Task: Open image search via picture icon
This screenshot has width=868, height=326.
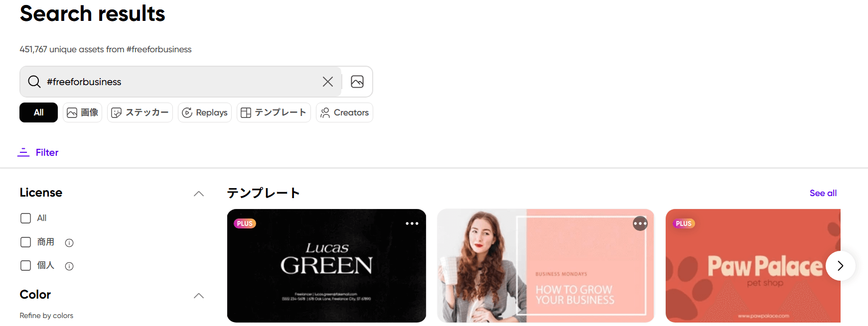Action: coord(357,82)
